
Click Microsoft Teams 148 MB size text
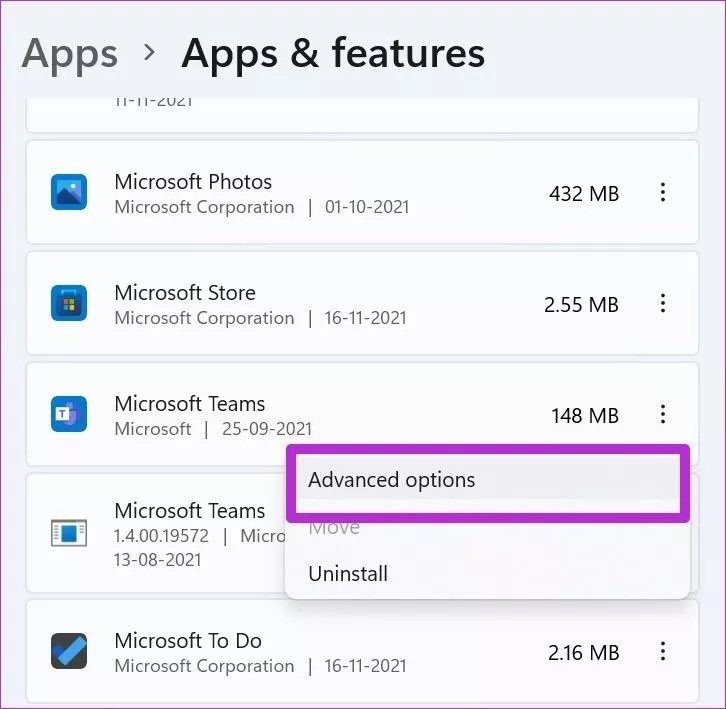[x=584, y=415]
